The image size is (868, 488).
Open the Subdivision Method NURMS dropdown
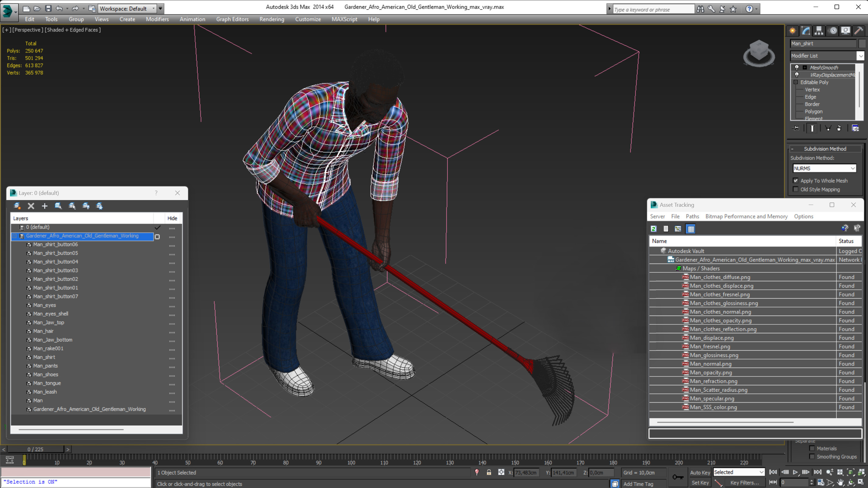click(x=824, y=168)
